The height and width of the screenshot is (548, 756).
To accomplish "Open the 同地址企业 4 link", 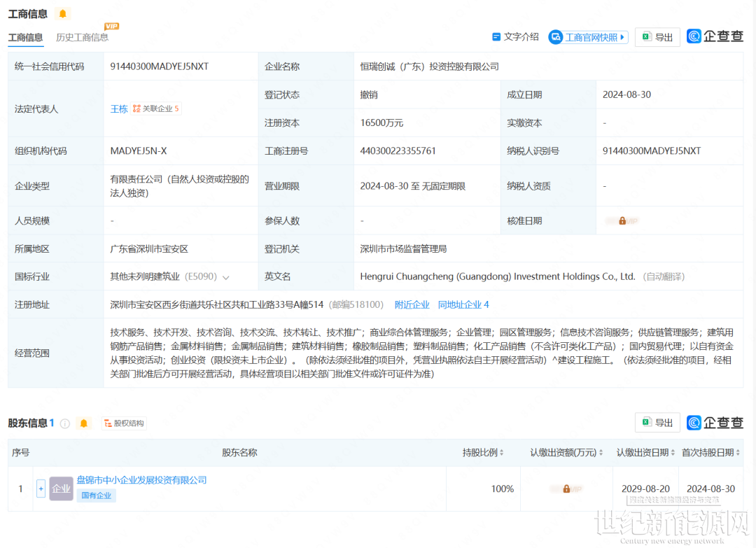I will (x=463, y=304).
